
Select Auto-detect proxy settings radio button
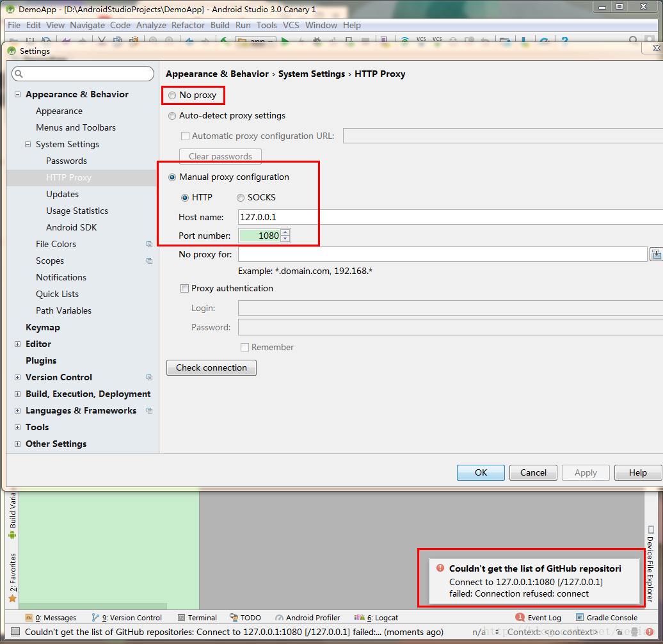point(172,116)
